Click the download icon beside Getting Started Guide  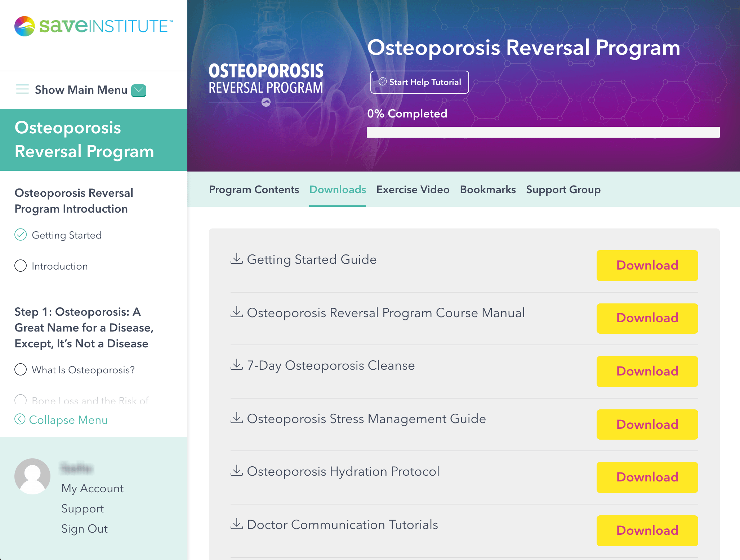(237, 259)
